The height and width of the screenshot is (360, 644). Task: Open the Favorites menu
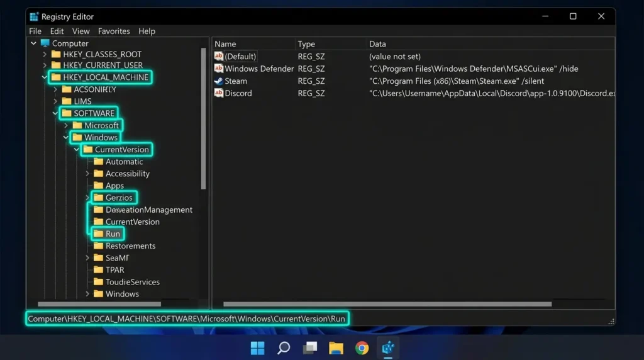(114, 31)
